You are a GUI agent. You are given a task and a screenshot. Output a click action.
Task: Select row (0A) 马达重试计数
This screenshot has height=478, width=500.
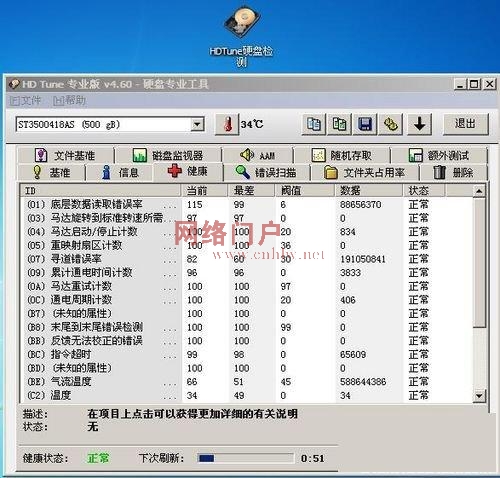click(247, 286)
